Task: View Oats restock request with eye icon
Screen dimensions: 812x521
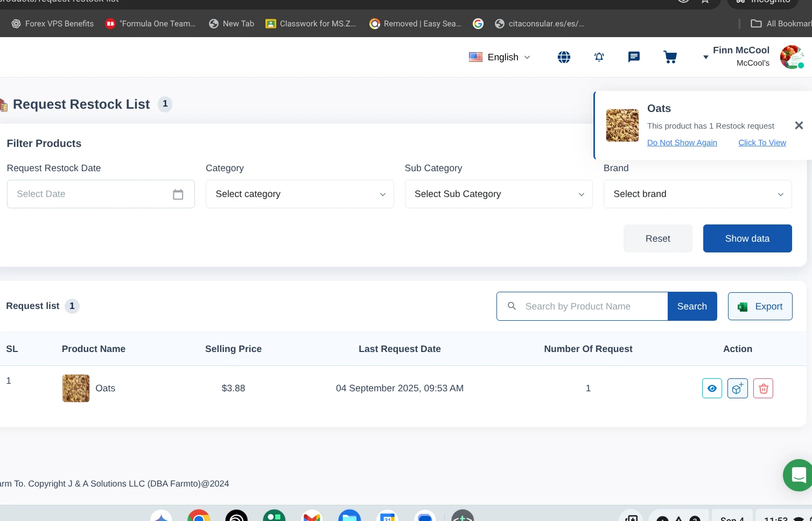Action: pos(712,388)
